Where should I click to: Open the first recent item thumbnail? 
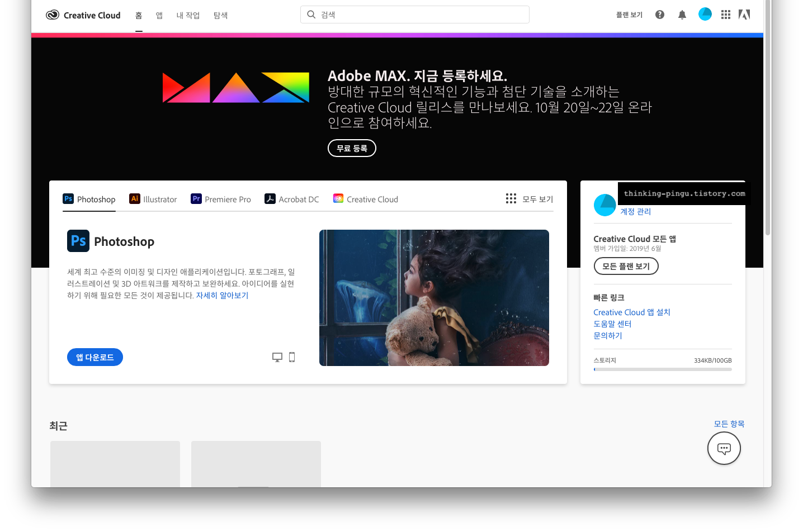click(x=115, y=464)
